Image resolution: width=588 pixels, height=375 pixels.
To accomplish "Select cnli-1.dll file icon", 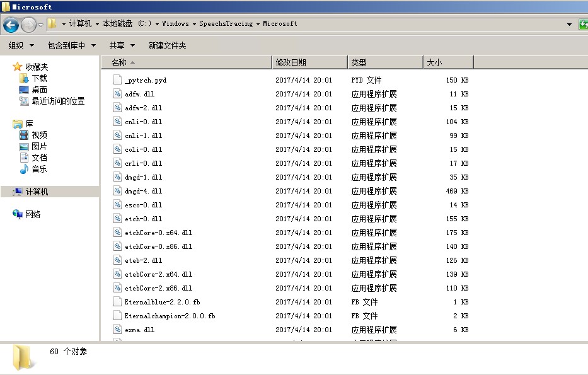I will (118, 136).
